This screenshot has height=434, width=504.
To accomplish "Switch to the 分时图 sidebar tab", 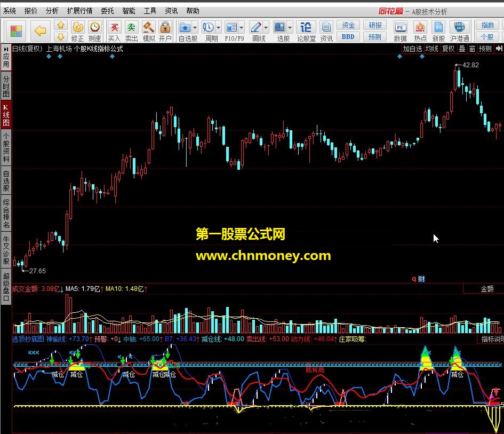I will point(6,86).
